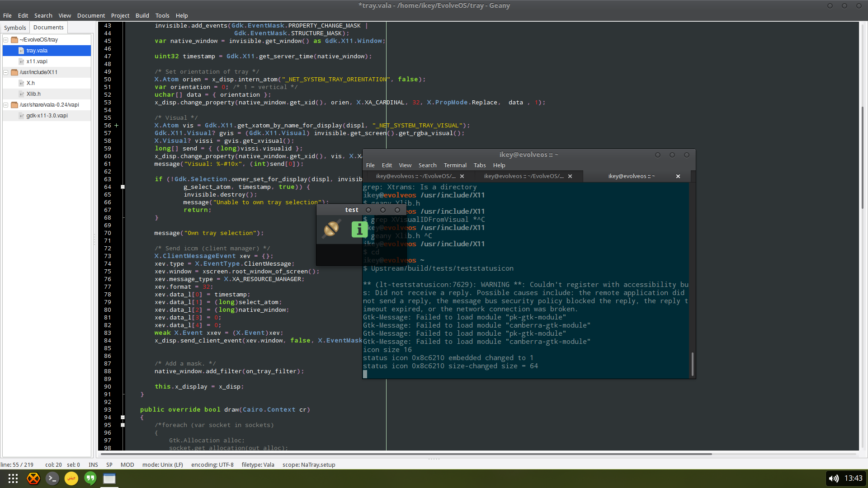Open the Tabs menu in the terminal window
This screenshot has width=868, height=488.
480,165
